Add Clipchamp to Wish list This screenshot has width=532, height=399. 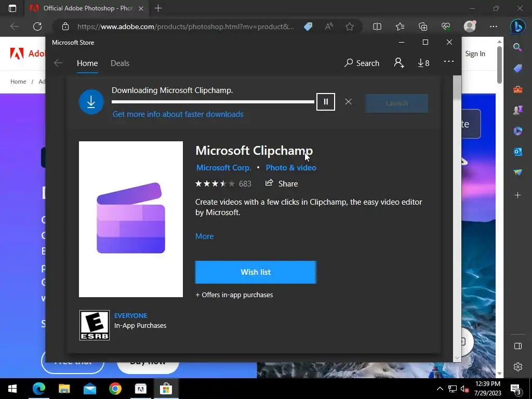[x=256, y=272]
